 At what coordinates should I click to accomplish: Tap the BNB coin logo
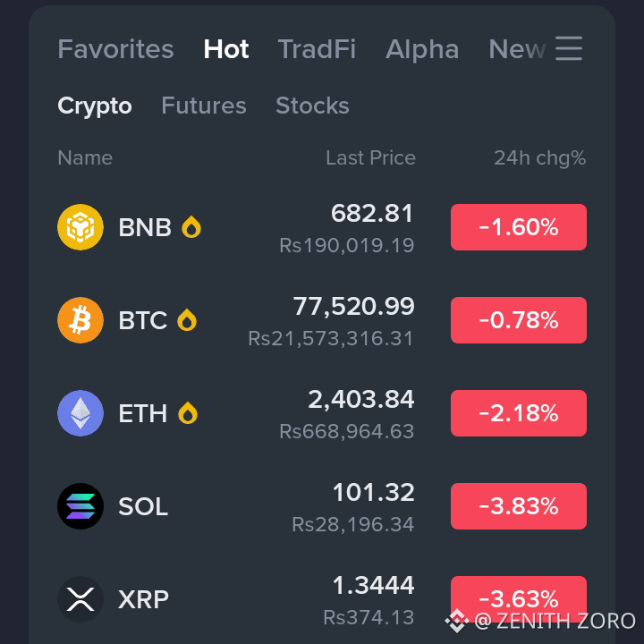(80, 227)
